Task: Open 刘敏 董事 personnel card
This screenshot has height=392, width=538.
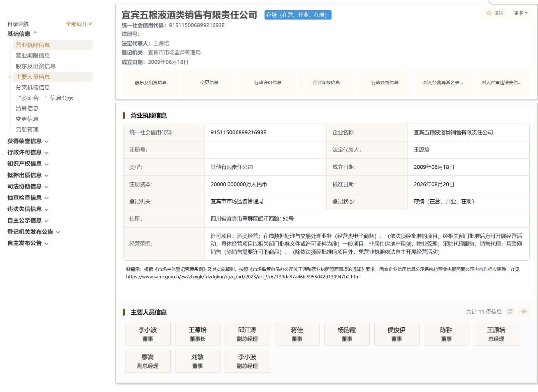Action: coord(198,361)
